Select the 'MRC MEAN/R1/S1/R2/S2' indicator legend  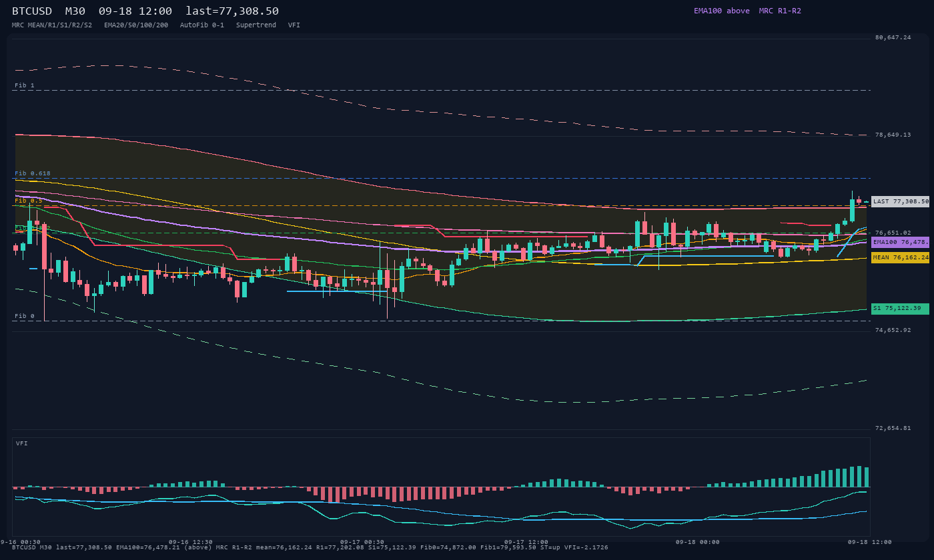[x=52, y=25]
